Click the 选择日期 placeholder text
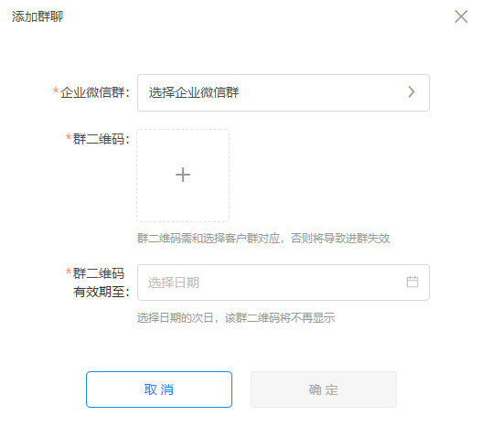Screen dimensions: 482x448 coord(174,283)
